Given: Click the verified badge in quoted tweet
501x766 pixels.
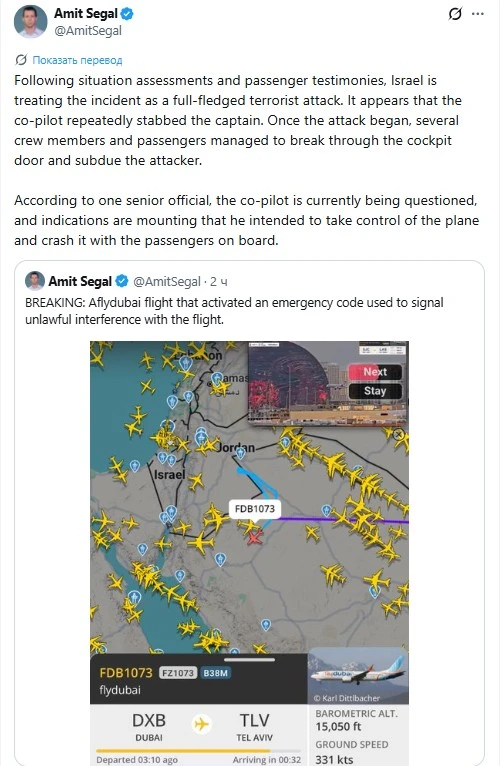Looking at the screenshot, I should (x=122, y=281).
